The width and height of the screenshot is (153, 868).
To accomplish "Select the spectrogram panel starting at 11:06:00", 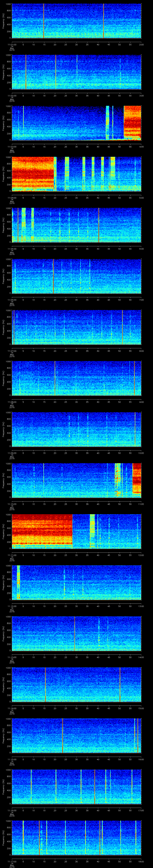I will 76,276.
